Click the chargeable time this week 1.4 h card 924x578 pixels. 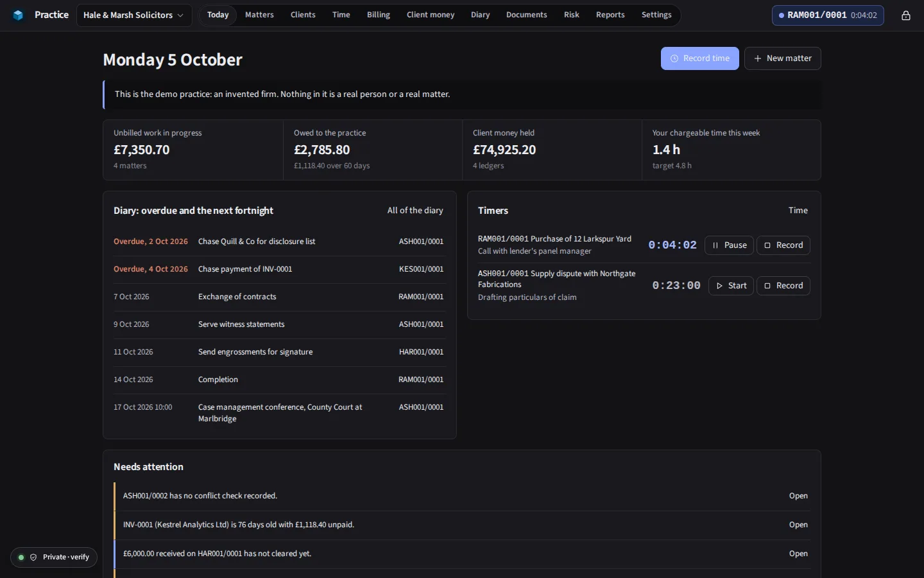732,150
